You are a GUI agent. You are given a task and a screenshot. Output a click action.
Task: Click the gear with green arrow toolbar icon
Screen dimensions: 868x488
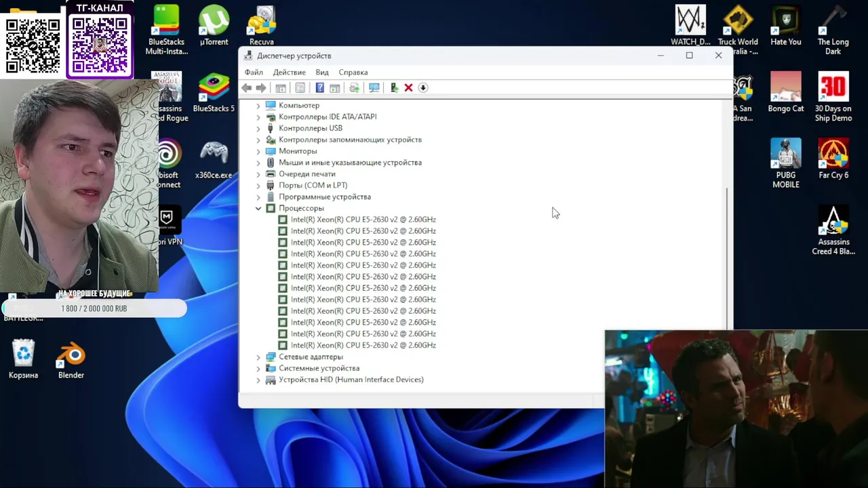click(354, 87)
